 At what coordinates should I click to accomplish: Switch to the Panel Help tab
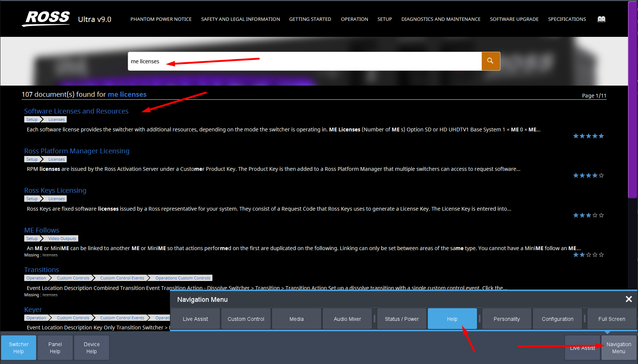tap(55, 348)
